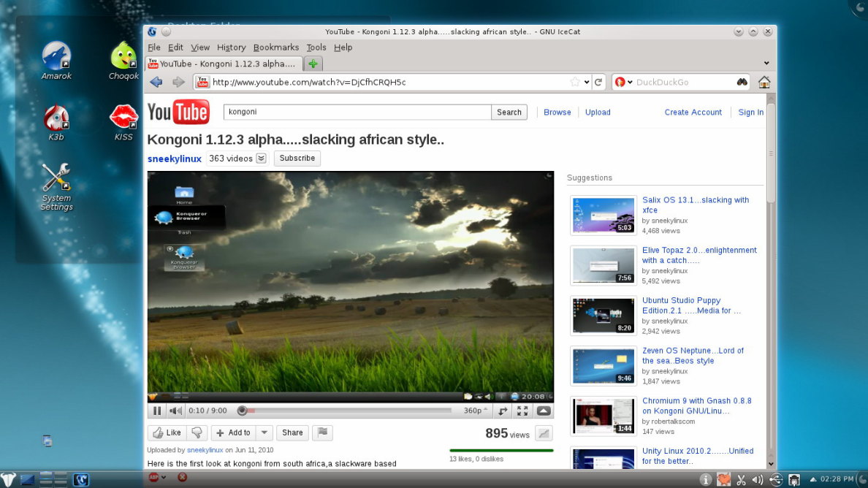
Task: Open the Salix OS 13.1 suggestion thumbnail
Action: (x=603, y=215)
